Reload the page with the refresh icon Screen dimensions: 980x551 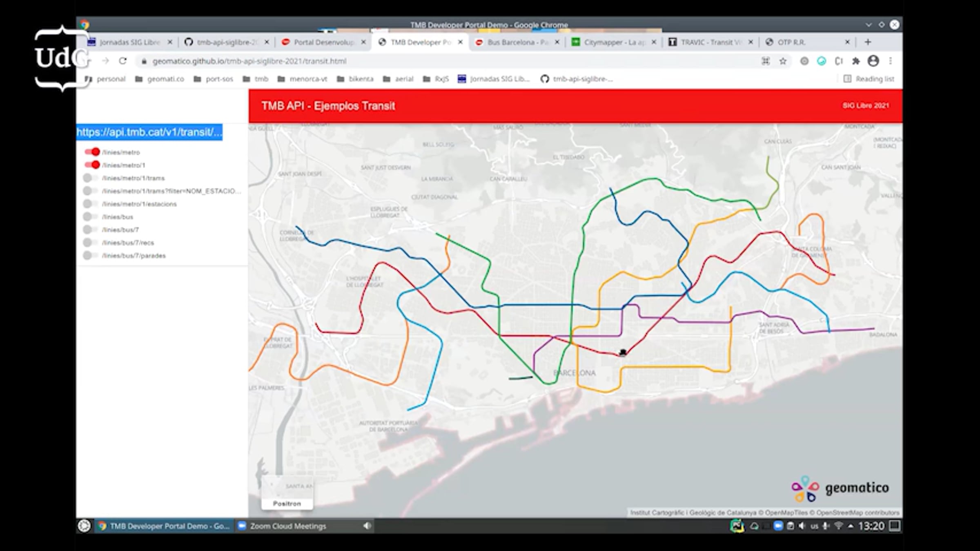click(x=122, y=61)
